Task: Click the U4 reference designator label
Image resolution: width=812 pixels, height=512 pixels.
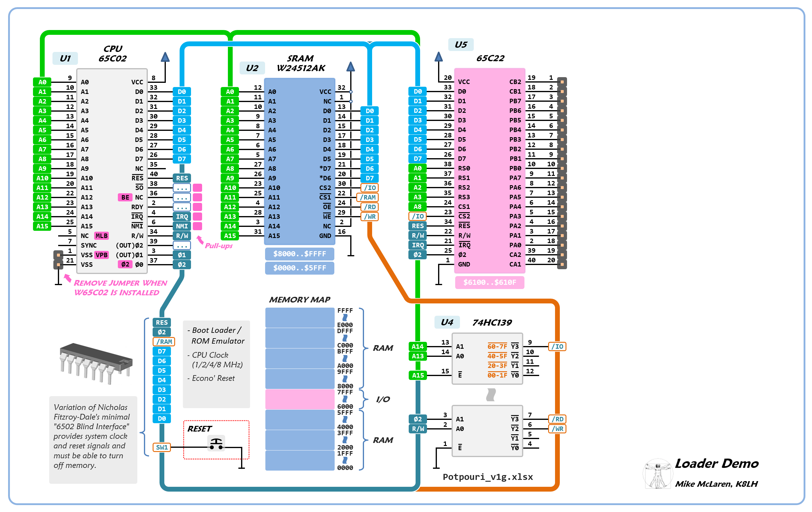Action: 447,322
